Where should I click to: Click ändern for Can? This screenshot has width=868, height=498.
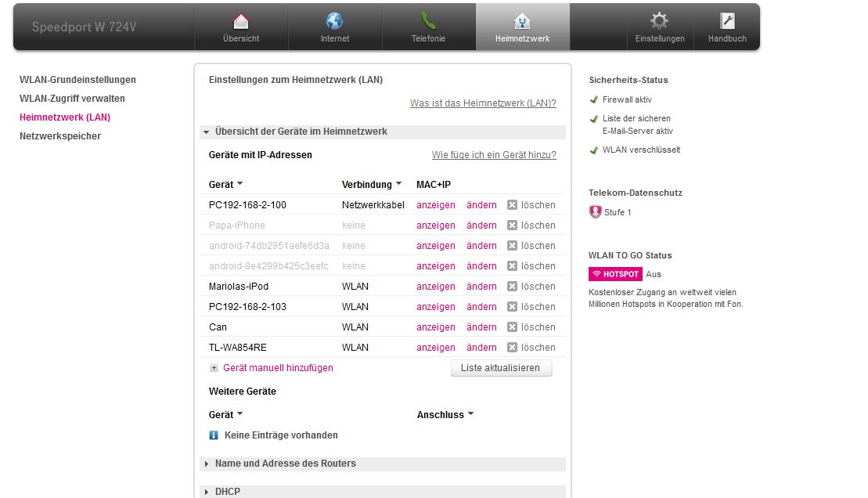481,327
